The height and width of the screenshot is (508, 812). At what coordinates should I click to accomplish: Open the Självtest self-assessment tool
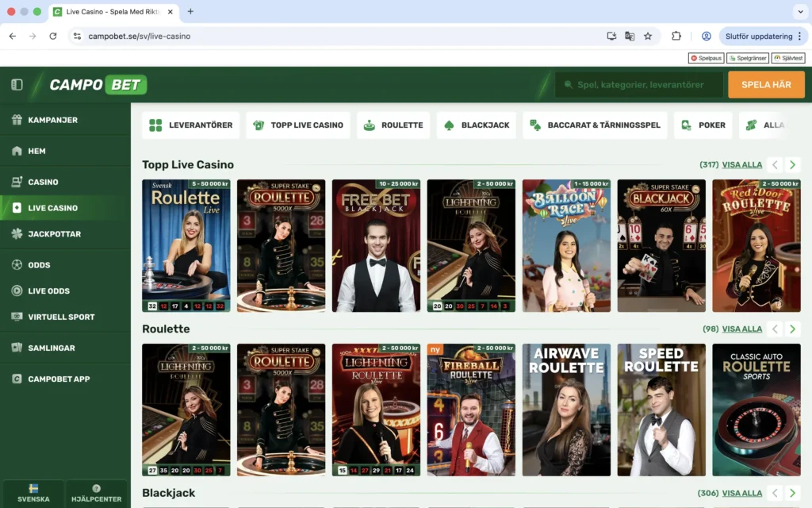pos(787,57)
